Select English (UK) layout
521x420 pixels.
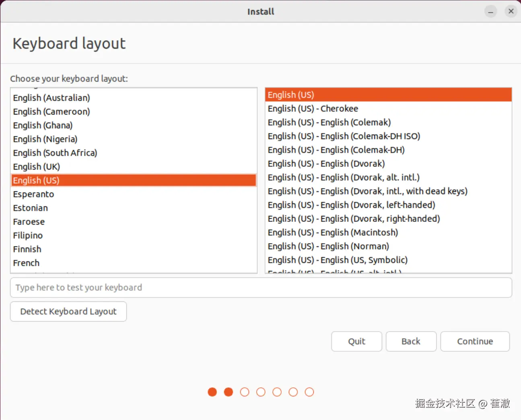pyautogui.click(x=134, y=166)
